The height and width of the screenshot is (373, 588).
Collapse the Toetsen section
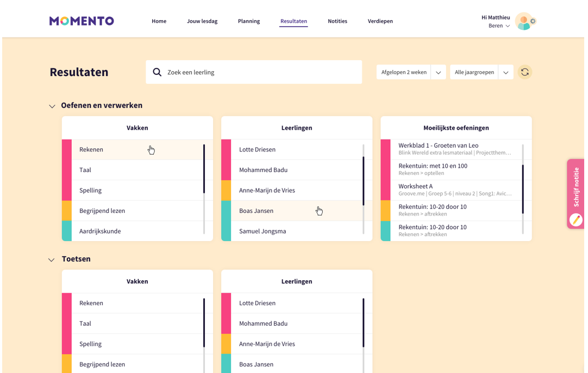coord(52,260)
